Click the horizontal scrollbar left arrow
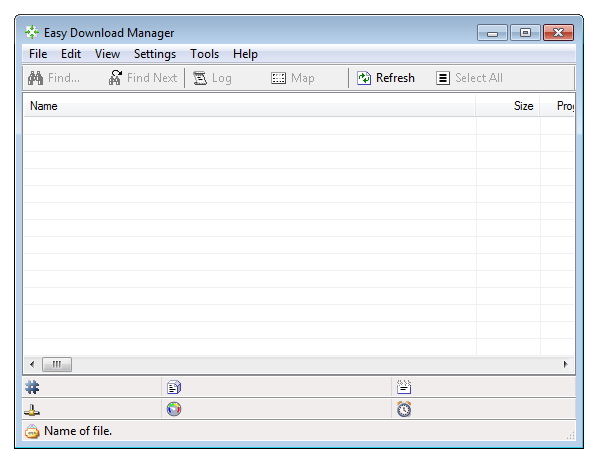The image size is (596, 464). tap(32, 364)
